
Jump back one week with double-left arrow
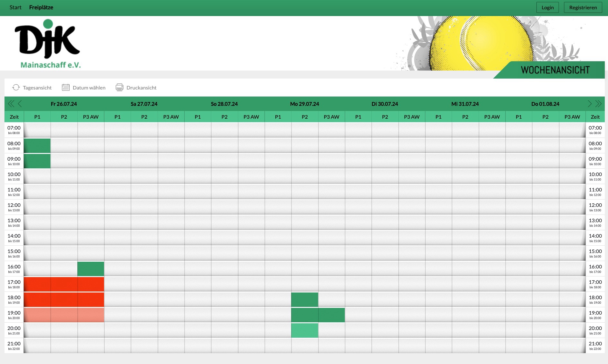click(11, 104)
